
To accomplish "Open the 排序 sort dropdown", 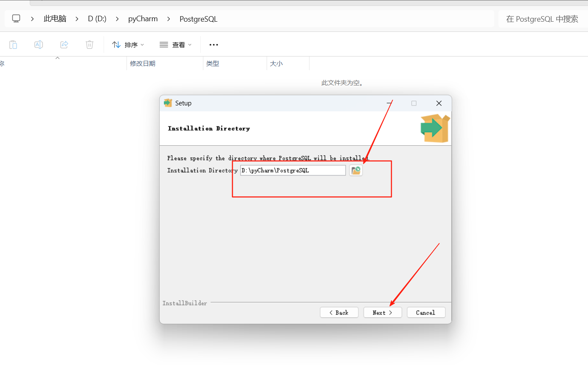I will pyautogui.click(x=128, y=45).
